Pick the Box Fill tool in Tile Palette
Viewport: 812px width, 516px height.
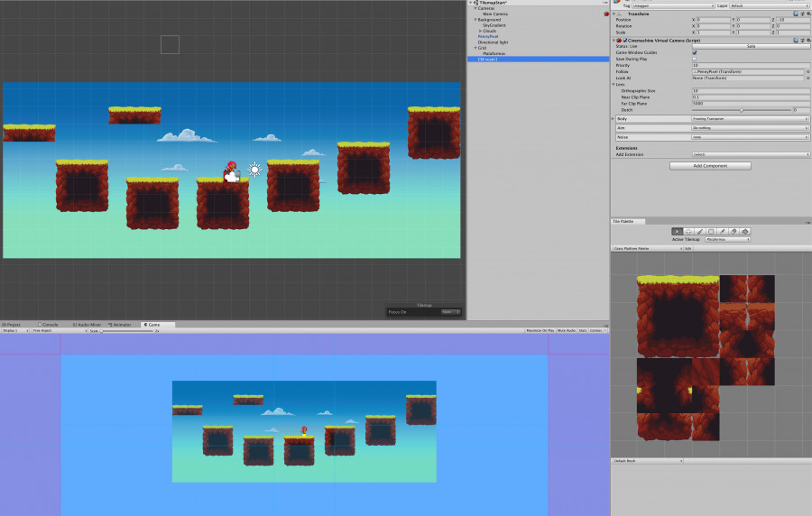point(711,231)
